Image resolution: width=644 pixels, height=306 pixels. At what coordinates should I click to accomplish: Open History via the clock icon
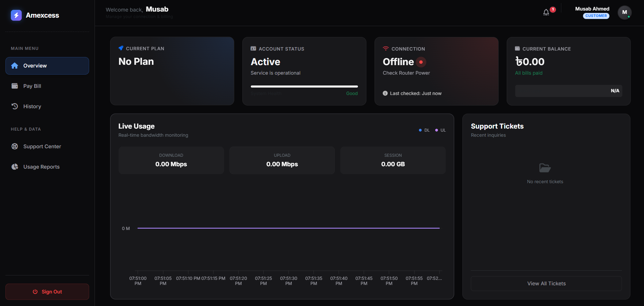[x=15, y=106]
